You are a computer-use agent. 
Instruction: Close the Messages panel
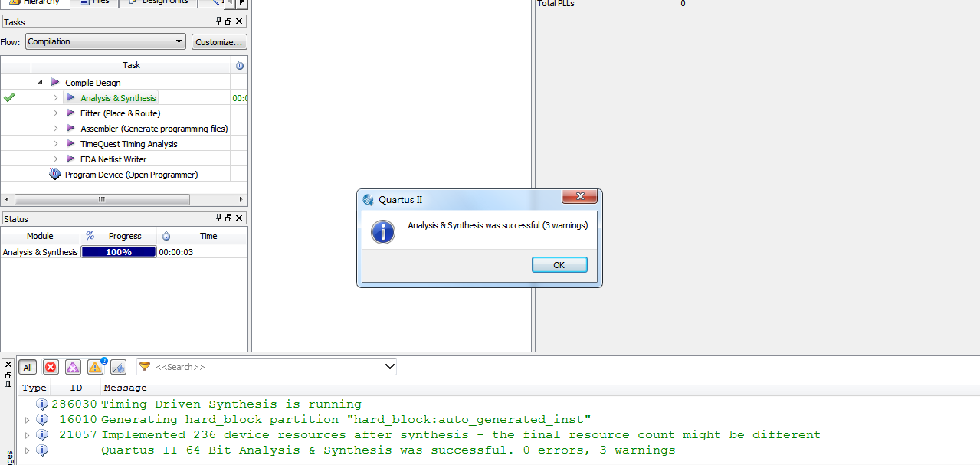(8, 365)
